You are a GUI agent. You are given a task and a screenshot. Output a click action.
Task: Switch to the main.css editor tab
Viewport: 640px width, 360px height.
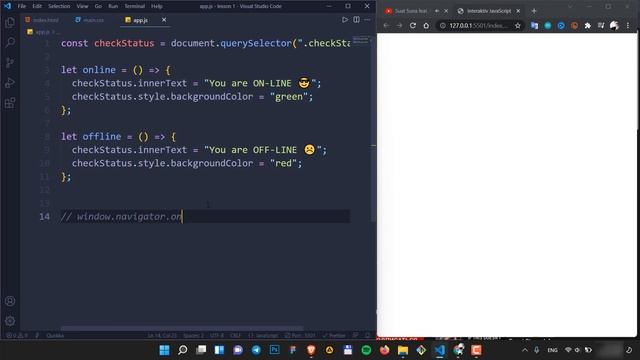click(90, 20)
